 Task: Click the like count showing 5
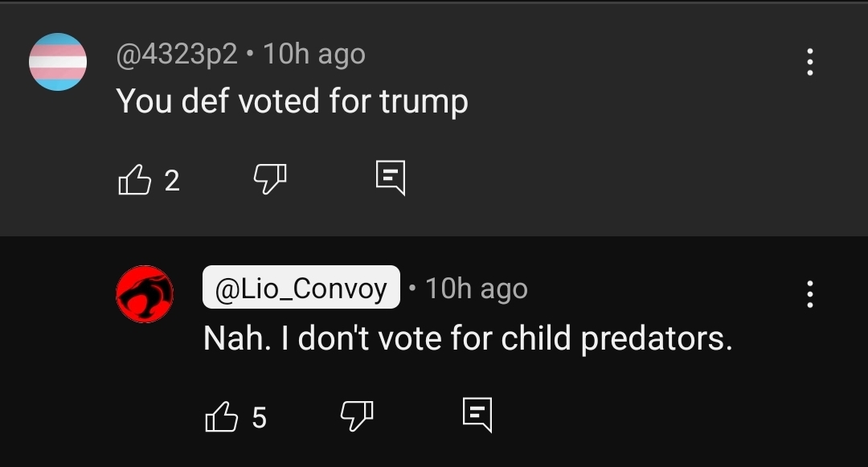tap(259, 417)
